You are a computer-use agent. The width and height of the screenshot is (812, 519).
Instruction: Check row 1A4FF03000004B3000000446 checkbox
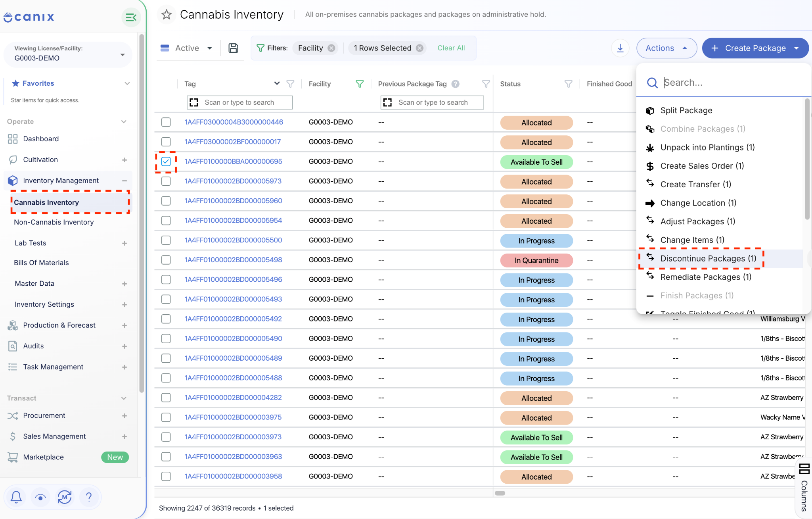pos(166,122)
